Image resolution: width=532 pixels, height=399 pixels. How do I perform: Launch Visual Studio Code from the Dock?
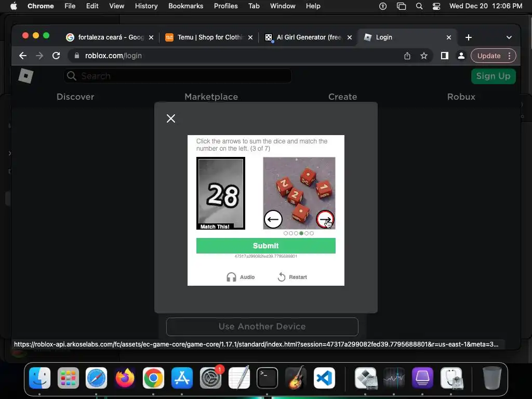324,378
